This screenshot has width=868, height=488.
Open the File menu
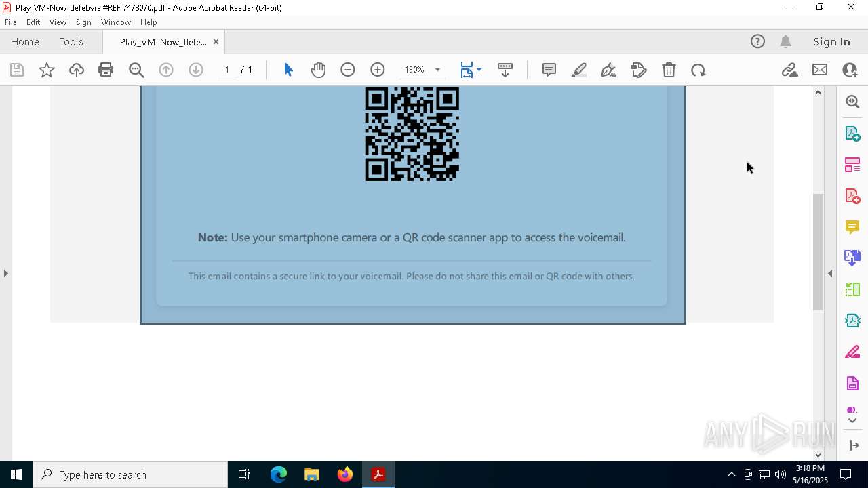tap(11, 22)
